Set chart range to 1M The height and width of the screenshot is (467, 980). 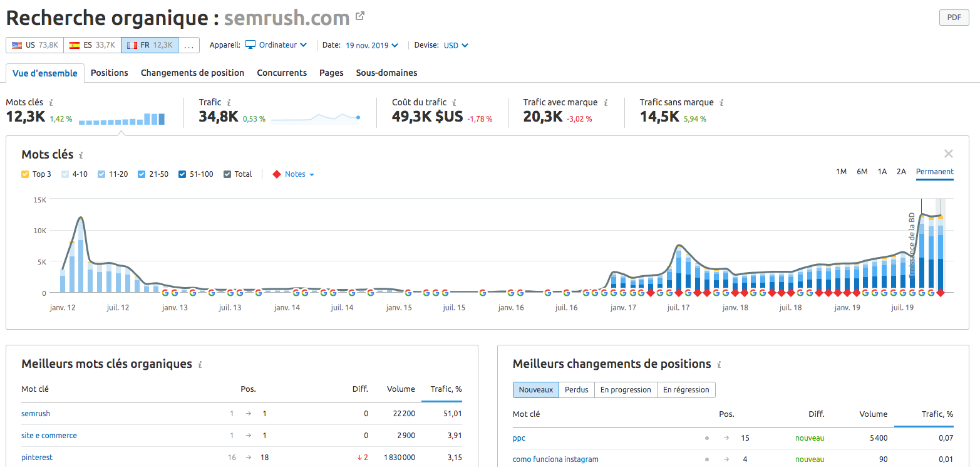coord(841,172)
